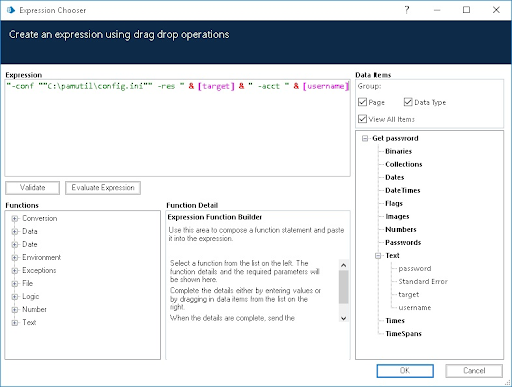Click the Expression Chooser app icon
Image resolution: width=512 pixels, height=387 pixels.
11,10
